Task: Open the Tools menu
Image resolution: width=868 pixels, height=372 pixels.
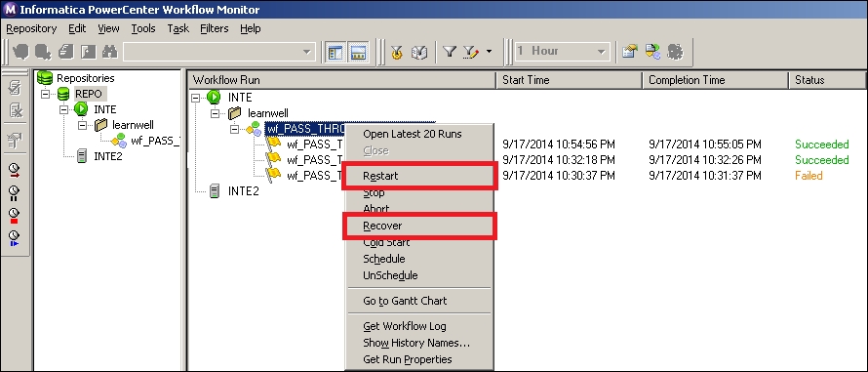Action: [x=142, y=28]
